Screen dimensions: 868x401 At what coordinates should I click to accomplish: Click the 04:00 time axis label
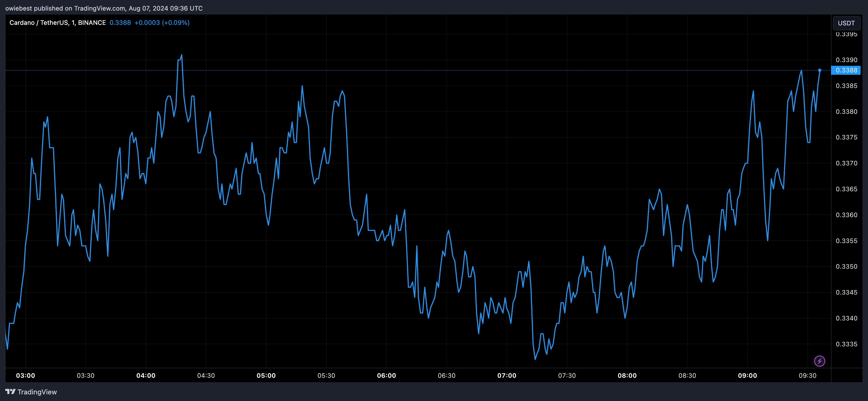(x=146, y=375)
